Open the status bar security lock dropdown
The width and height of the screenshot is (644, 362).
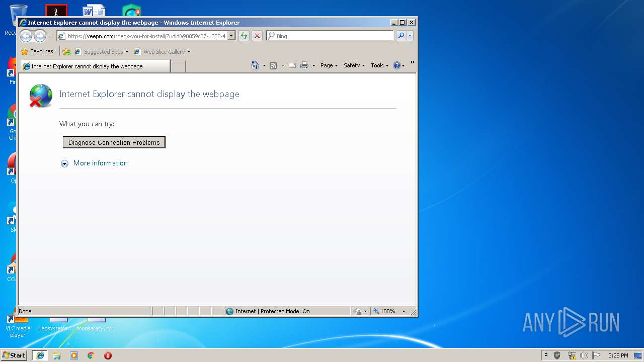(x=360, y=311)
